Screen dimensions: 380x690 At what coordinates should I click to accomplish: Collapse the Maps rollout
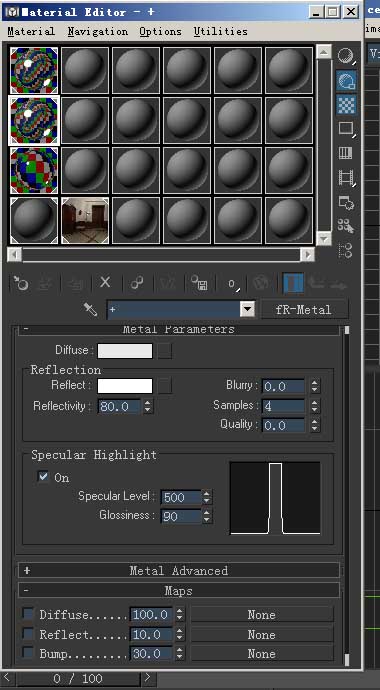pyautogui.click(x=179, y=591)
